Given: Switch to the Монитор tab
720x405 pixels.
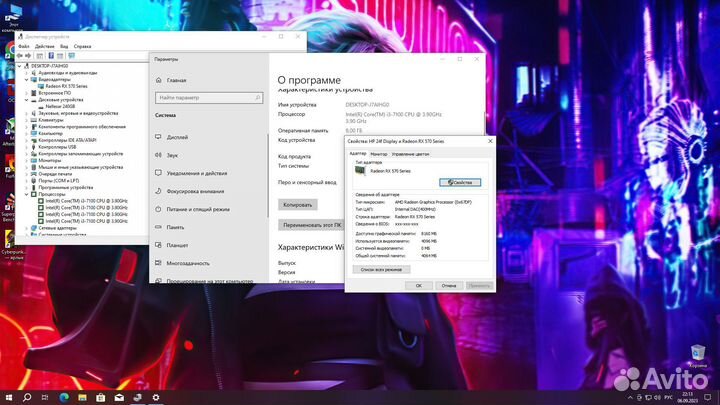Looking at the screenshot, I should pyautogui.click(x=379, y=154).
